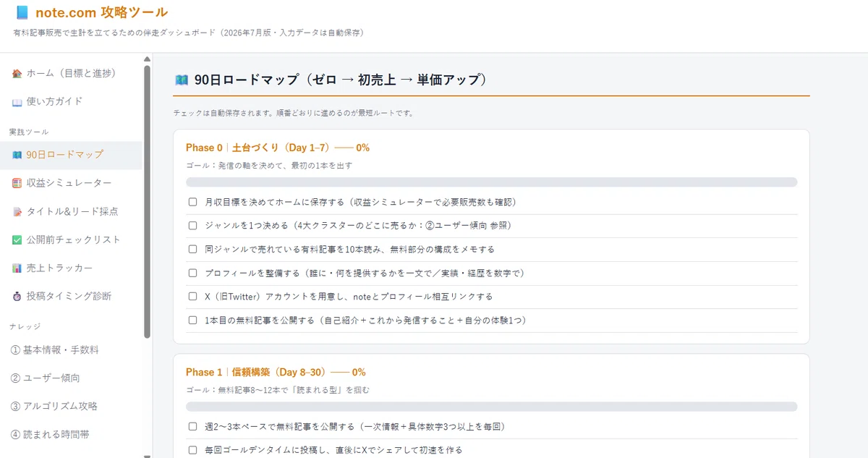Click the Phase 0 progress bar
Screen dimensions: 868x458
(492, 182)
